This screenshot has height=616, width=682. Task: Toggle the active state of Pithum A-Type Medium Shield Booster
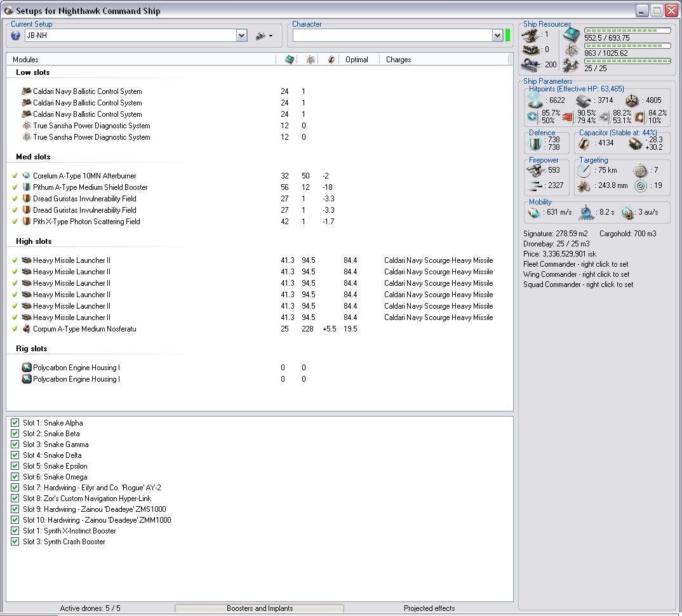click(15, 187)
